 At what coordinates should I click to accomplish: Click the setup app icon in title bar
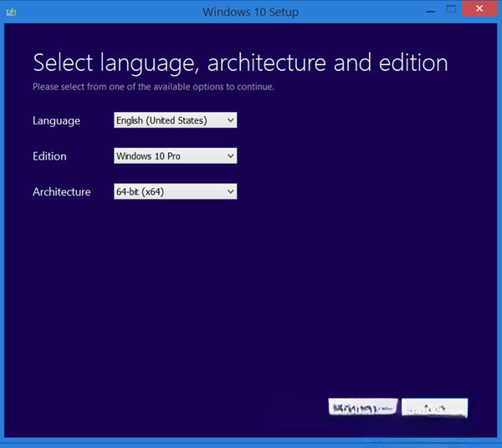[11, 13]
